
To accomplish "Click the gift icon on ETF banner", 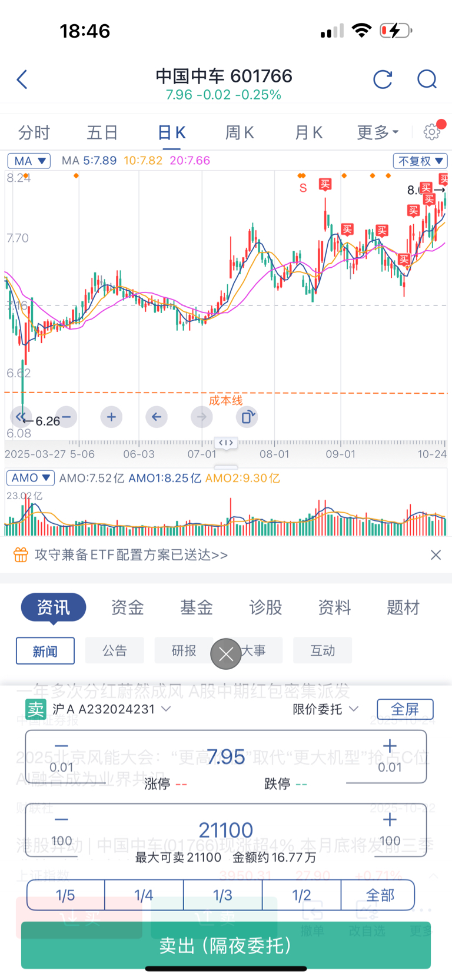I will (21, 554).
